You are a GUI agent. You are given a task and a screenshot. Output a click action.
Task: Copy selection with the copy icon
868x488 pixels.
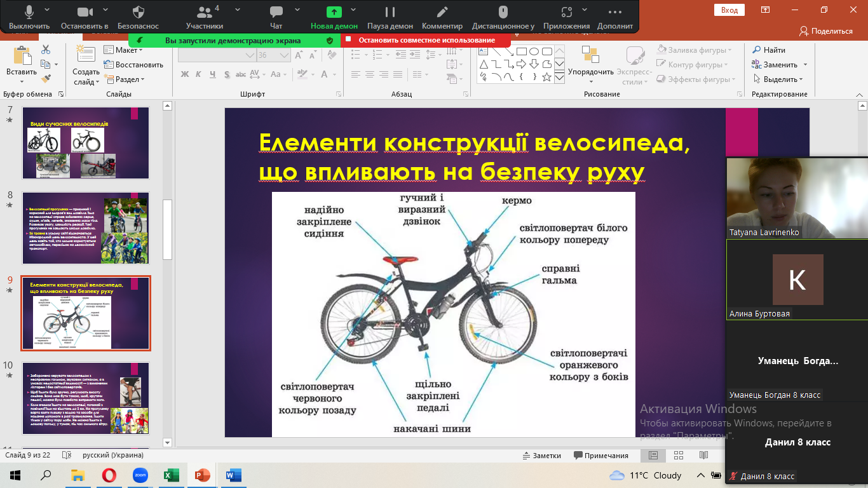click(45, 64)
